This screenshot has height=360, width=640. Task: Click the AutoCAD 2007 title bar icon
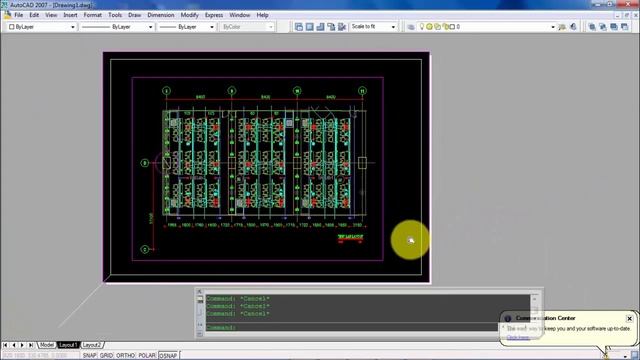pos(4,5)
